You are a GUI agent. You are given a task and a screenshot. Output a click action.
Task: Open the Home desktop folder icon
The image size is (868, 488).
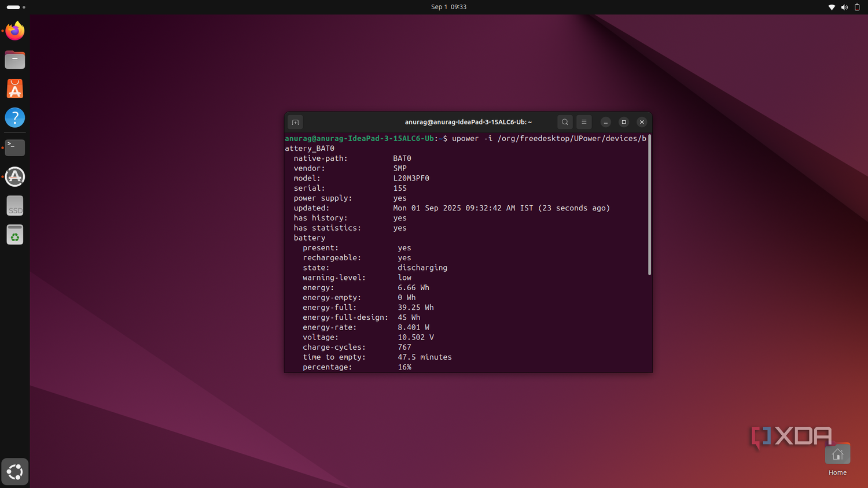(837, 460)
